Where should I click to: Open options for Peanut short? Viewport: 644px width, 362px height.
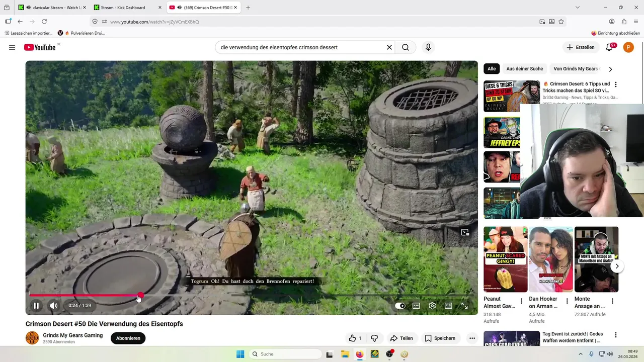pyautogui.click(x=521, y=301)
